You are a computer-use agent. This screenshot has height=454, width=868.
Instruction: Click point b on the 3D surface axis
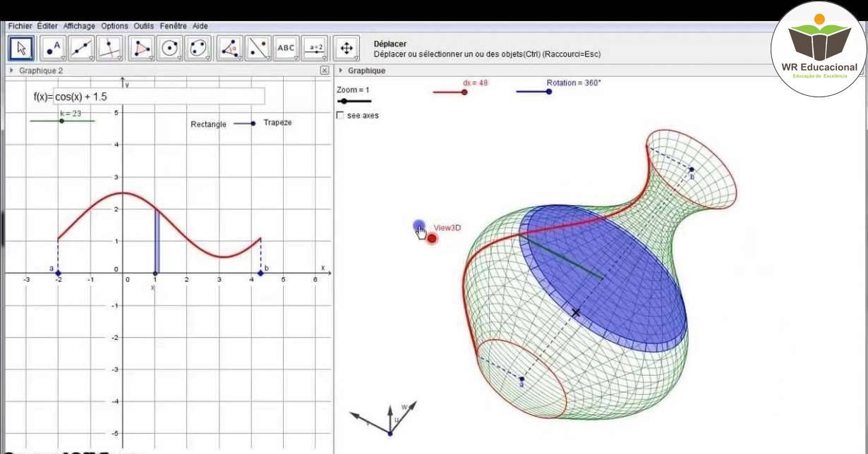tap(692, 169)
